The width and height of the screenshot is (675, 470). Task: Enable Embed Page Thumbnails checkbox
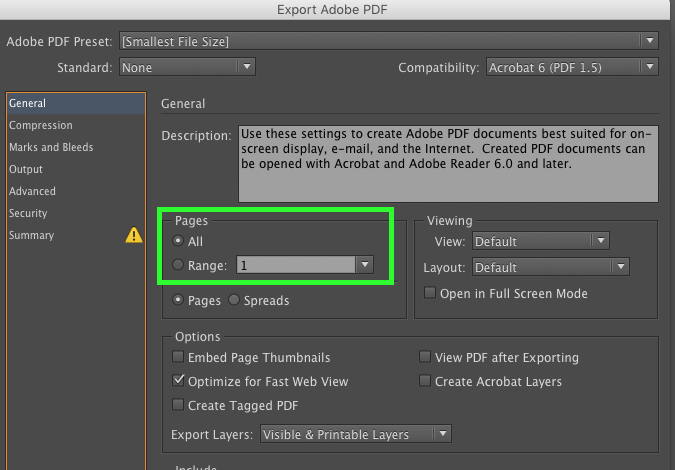178,357
